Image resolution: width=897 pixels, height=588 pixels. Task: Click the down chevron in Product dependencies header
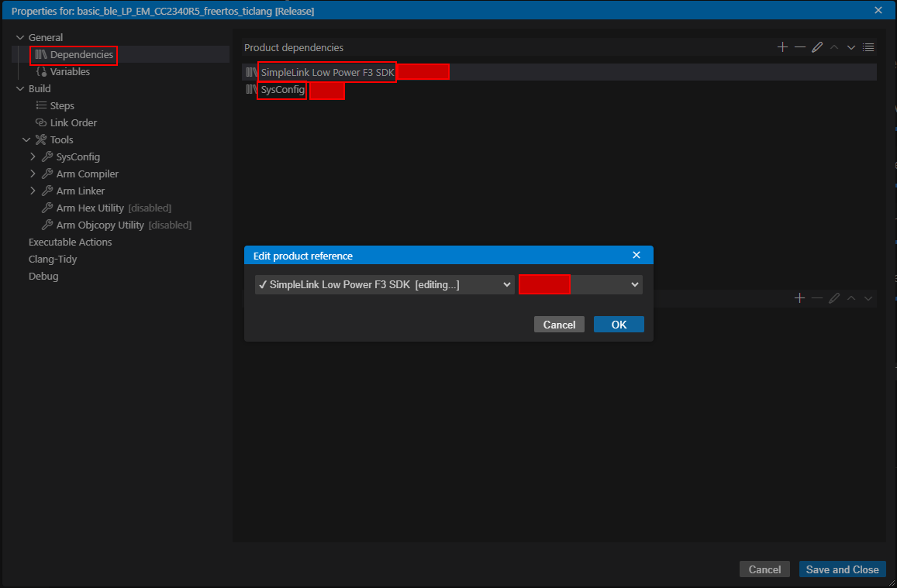tap(851, 47)
